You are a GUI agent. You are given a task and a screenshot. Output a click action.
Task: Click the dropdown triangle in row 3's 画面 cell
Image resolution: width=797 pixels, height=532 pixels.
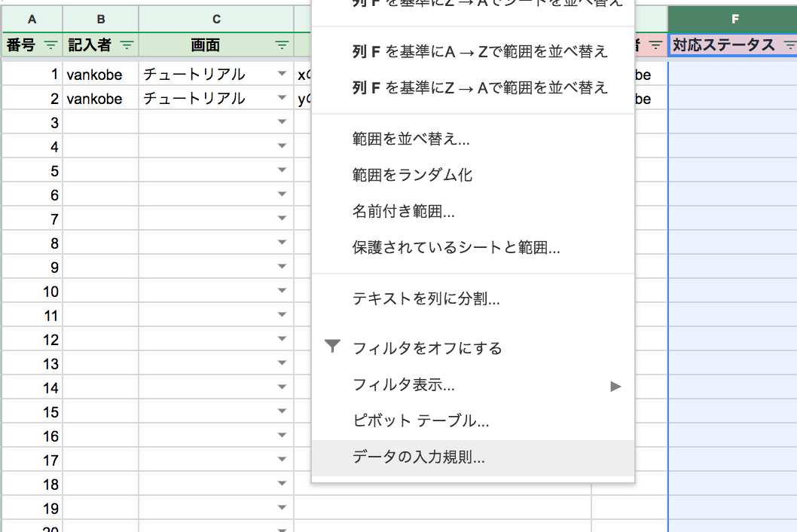(x=283, y=122)
